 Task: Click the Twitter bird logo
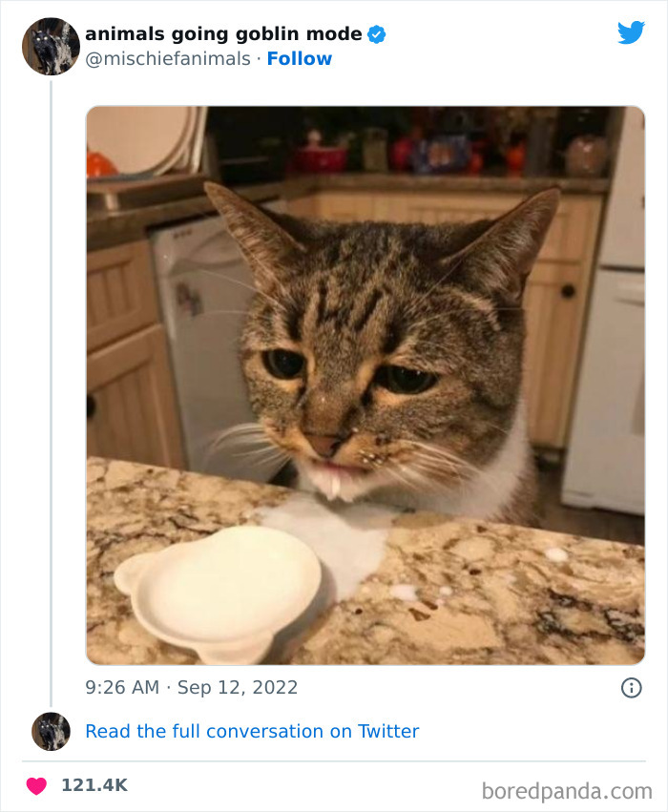click(631, 33)
